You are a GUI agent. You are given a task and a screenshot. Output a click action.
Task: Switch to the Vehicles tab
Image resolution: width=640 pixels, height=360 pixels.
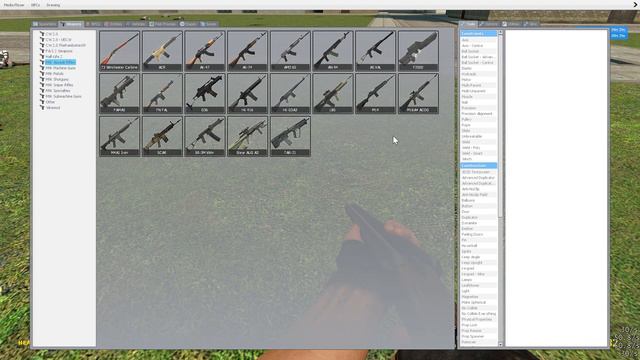tap(136, 24)
